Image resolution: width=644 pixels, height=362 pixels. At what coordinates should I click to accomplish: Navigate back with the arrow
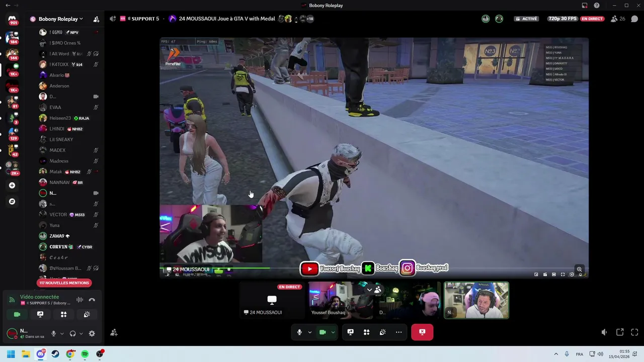pyautogui.click(x=8, y=6)
